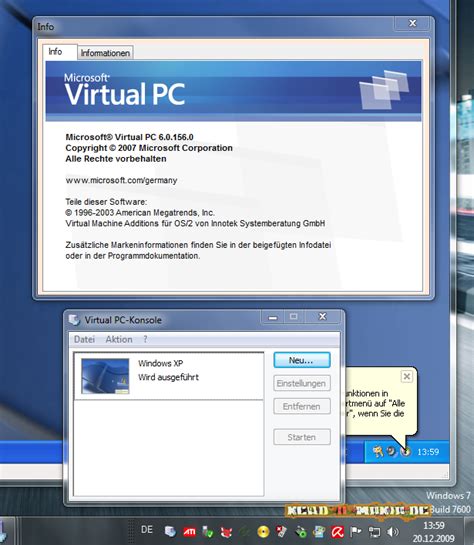Viewport: 474px width, 545px height.
Task: Switch to the Informationen tab
Action: tap(105, 53)
